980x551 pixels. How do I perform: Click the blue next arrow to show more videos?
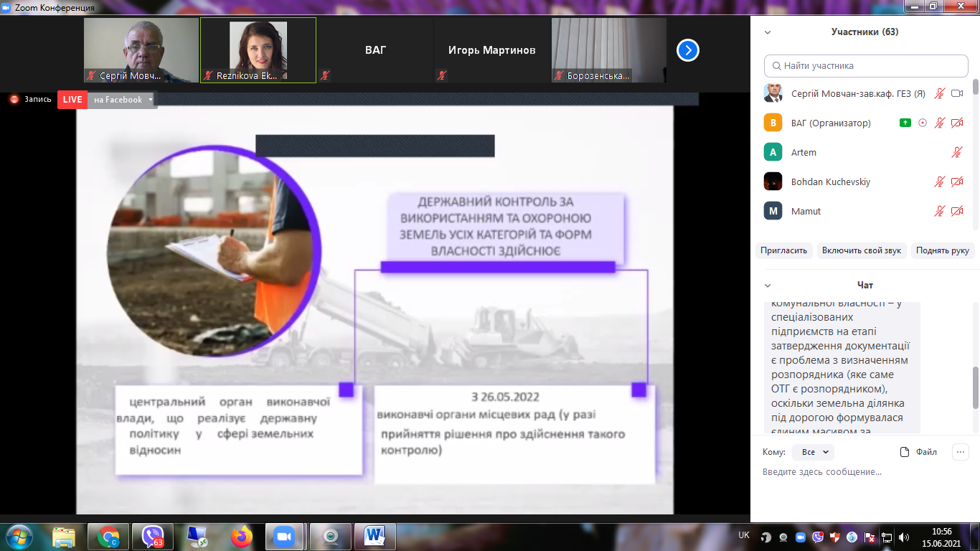point(687,50)
